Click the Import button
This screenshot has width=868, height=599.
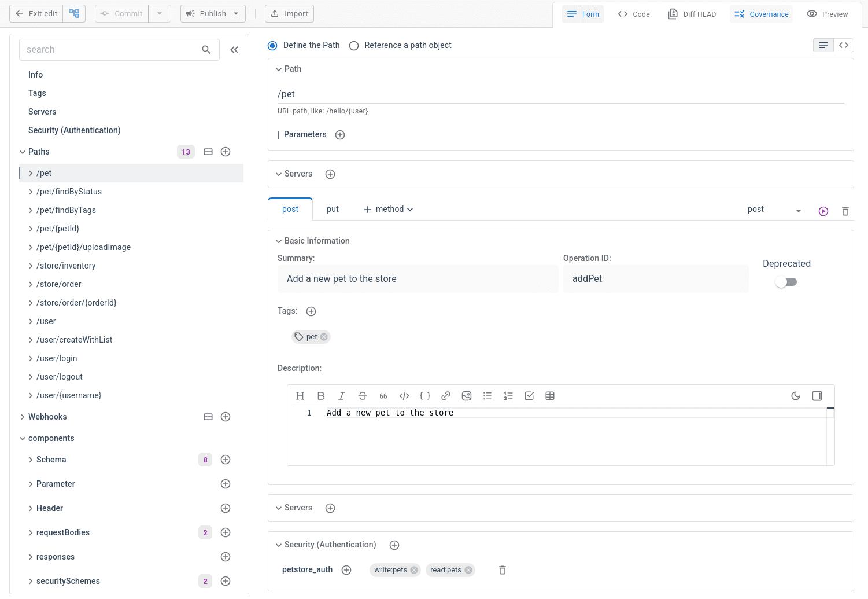289,13
